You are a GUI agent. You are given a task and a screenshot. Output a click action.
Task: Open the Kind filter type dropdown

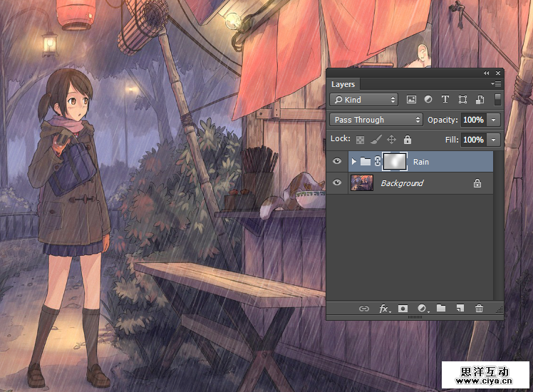pos(363,100)
